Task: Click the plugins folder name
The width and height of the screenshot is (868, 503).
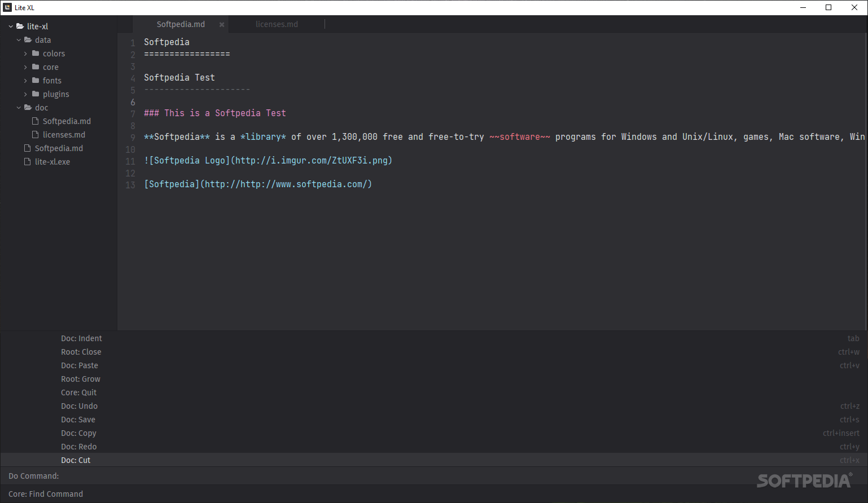Action: (56, 94)
